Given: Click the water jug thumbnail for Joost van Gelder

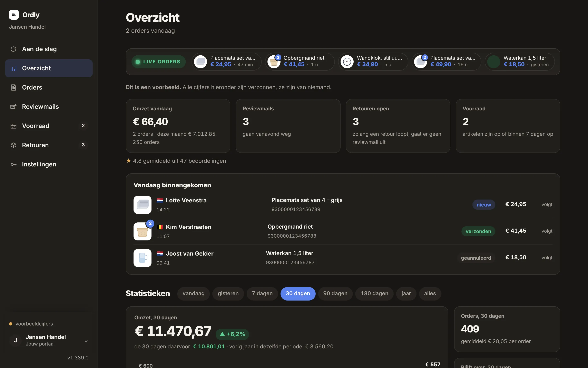Looking at the screenshot, I should [142, 258].
